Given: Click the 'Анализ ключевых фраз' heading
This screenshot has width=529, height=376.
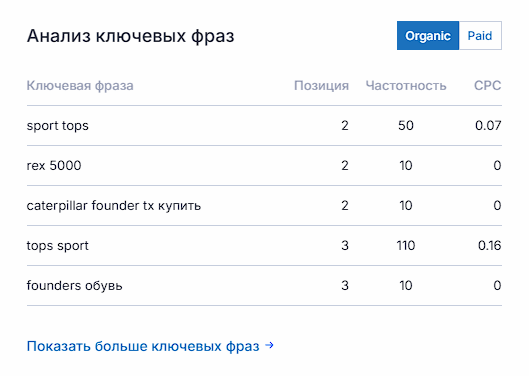Looking at the screenshot, I should click(131, 36).
